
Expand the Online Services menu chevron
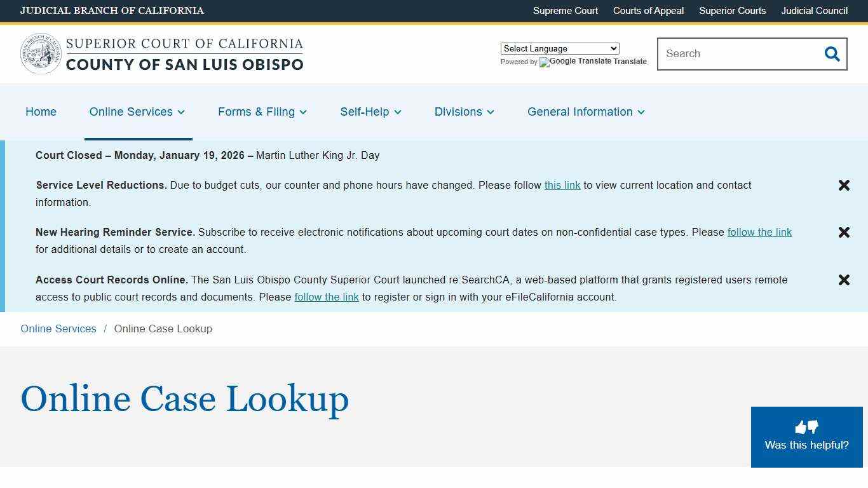(181, 112)
